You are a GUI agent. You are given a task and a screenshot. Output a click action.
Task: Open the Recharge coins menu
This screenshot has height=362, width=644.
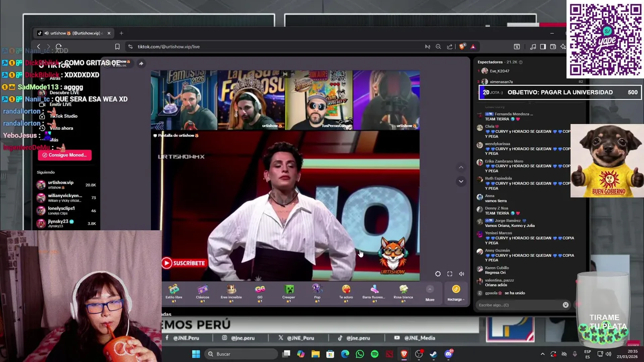(456, 293)
